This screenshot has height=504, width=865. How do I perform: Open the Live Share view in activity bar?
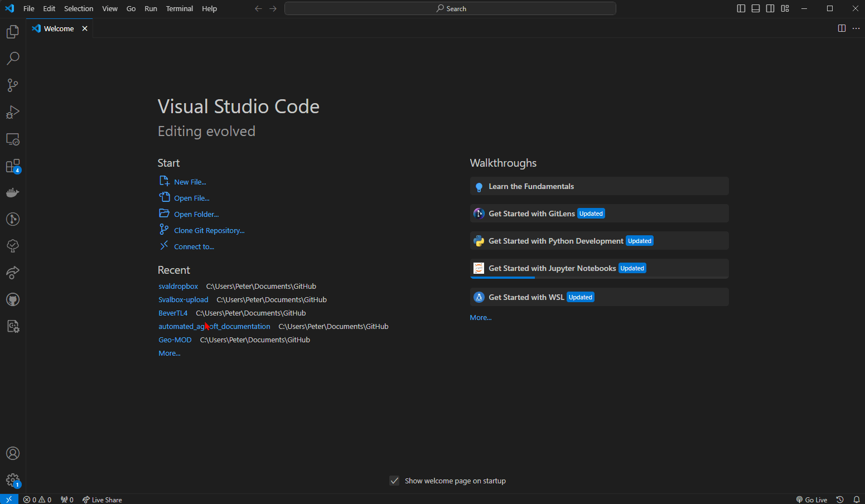13,273
